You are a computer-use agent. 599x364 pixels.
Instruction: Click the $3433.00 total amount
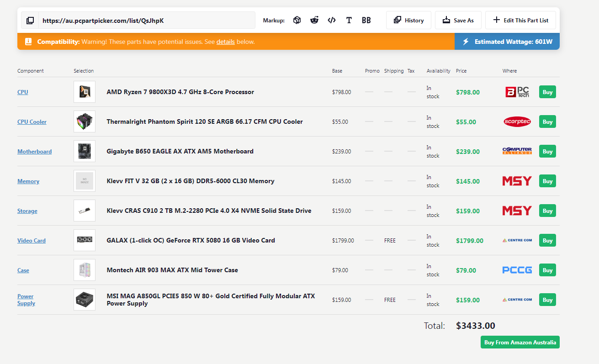click(x=476, y=326)
